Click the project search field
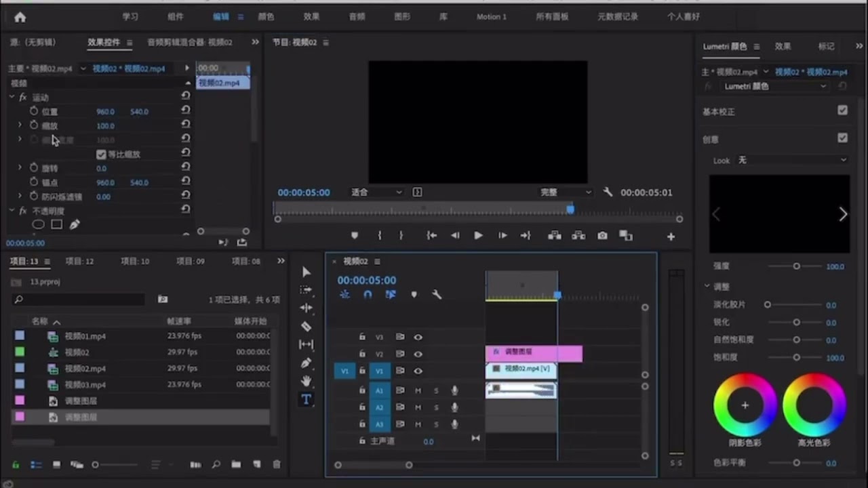The image size is (868, 488). 79,299
